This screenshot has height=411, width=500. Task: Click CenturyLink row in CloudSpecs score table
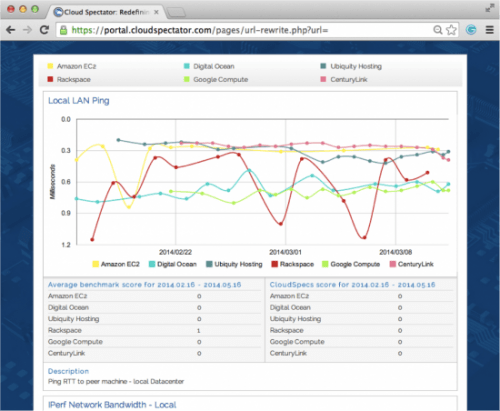pyautogui.click(x=361, y=353)
